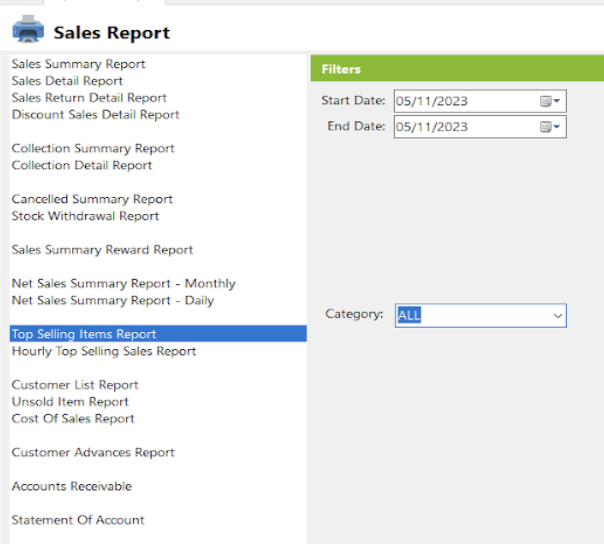The width and height of the screenshot is (604, 544).
Task: Open the Start Date calendar picker
Action: tap(551, 101)
